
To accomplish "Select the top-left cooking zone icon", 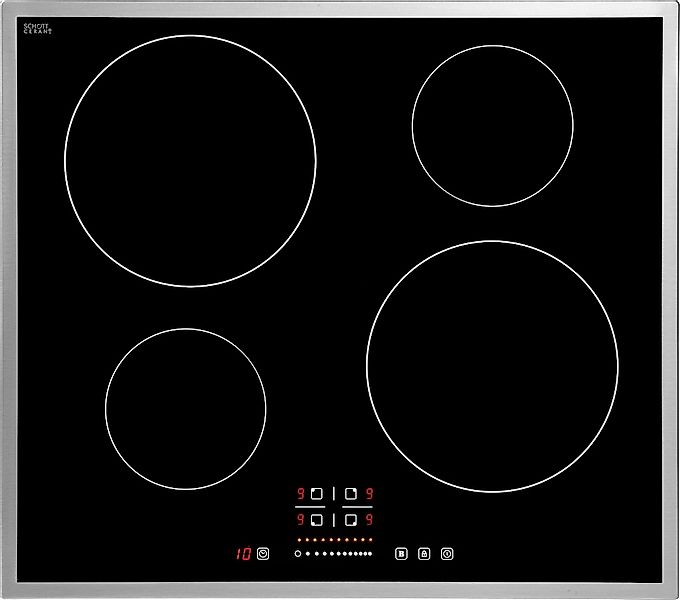I will tap(317, 494).
